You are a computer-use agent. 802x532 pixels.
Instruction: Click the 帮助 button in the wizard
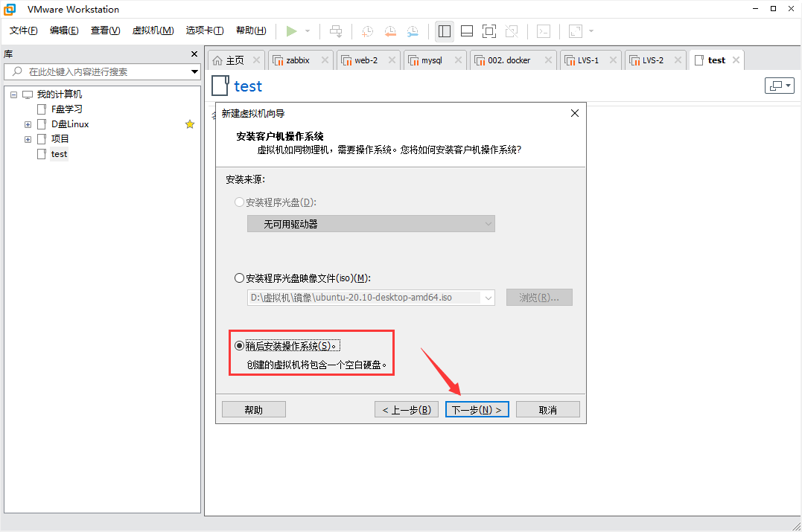[x=254, y=410]
